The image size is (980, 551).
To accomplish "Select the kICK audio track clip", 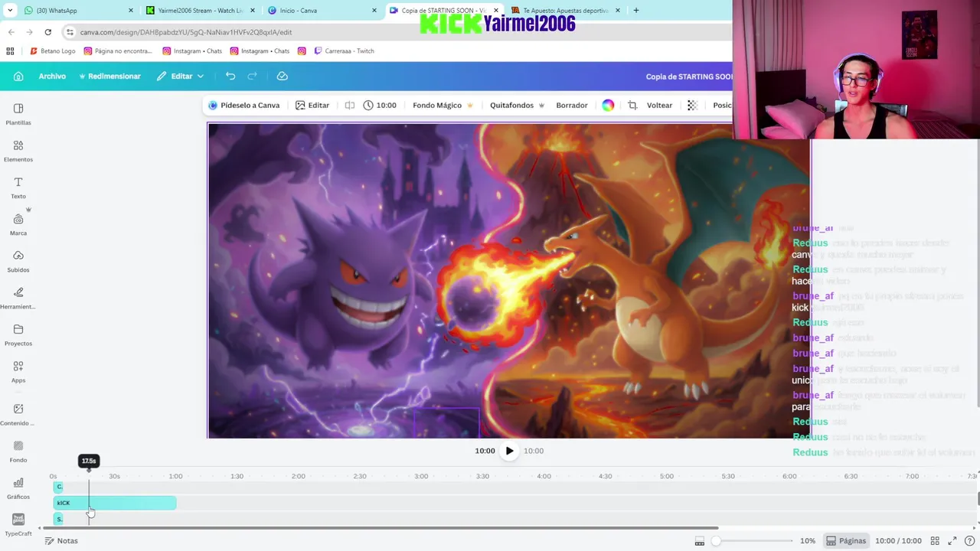I will [x=115, y=503].
